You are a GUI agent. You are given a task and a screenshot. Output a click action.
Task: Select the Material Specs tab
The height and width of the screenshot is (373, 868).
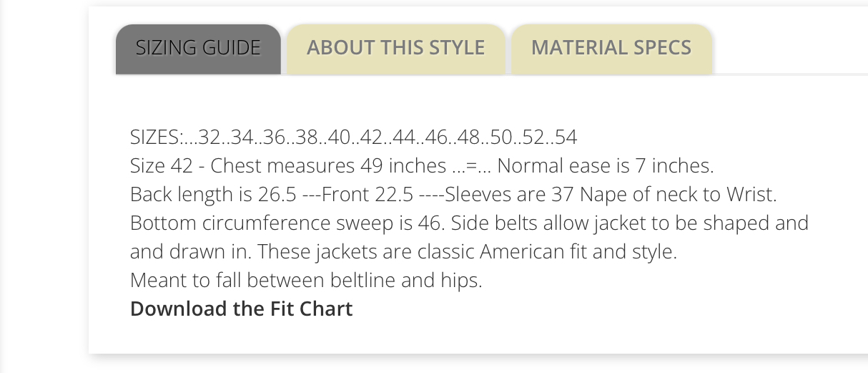coord(611,49)
